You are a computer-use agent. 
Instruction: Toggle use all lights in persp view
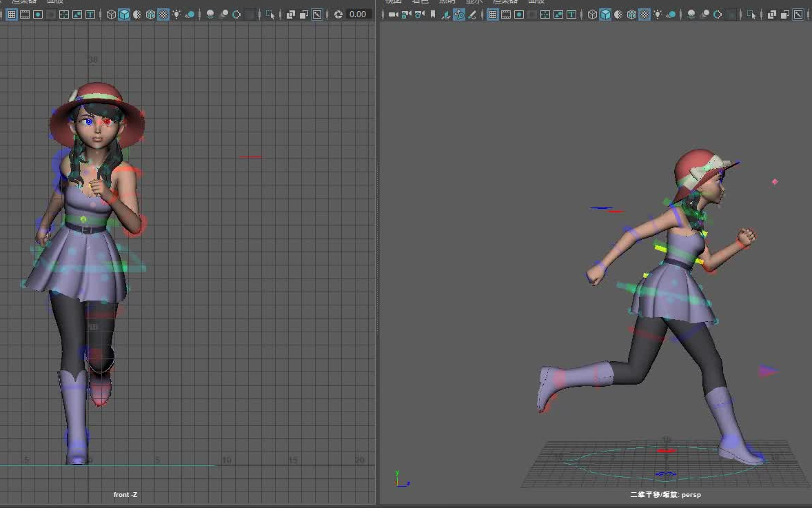(x=658, y=14)
